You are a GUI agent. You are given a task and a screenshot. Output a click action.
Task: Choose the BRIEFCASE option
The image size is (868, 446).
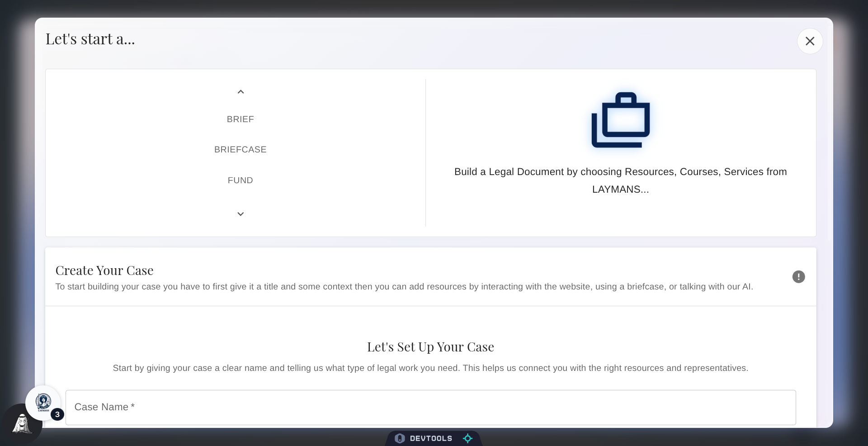pyautogui.click(x=240, y=149)
